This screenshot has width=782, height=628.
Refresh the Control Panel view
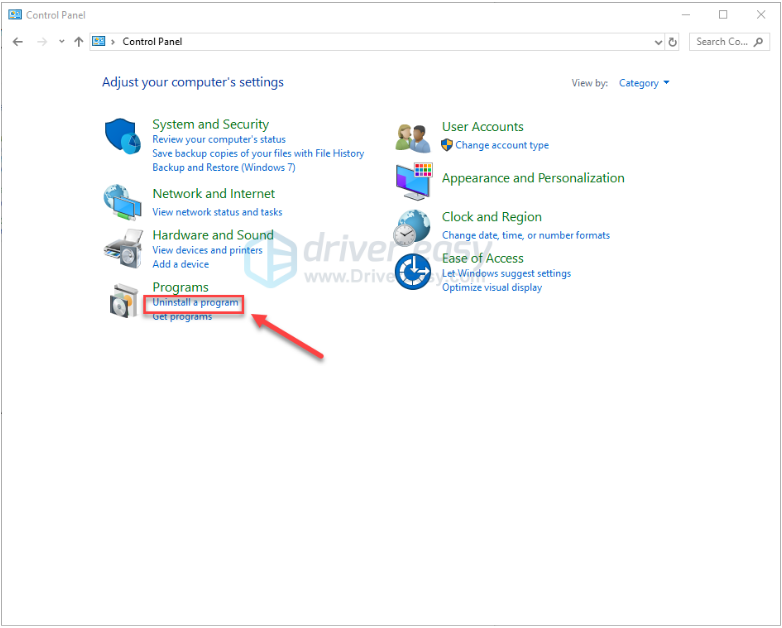tap(673, 42)
